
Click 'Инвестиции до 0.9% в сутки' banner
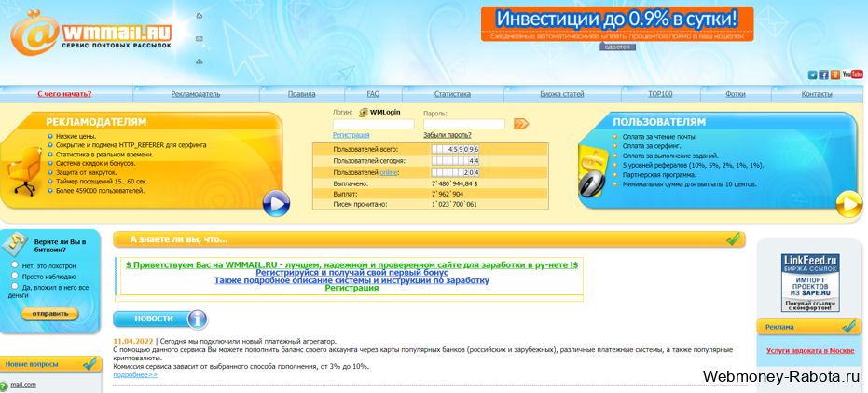(617, 24)
